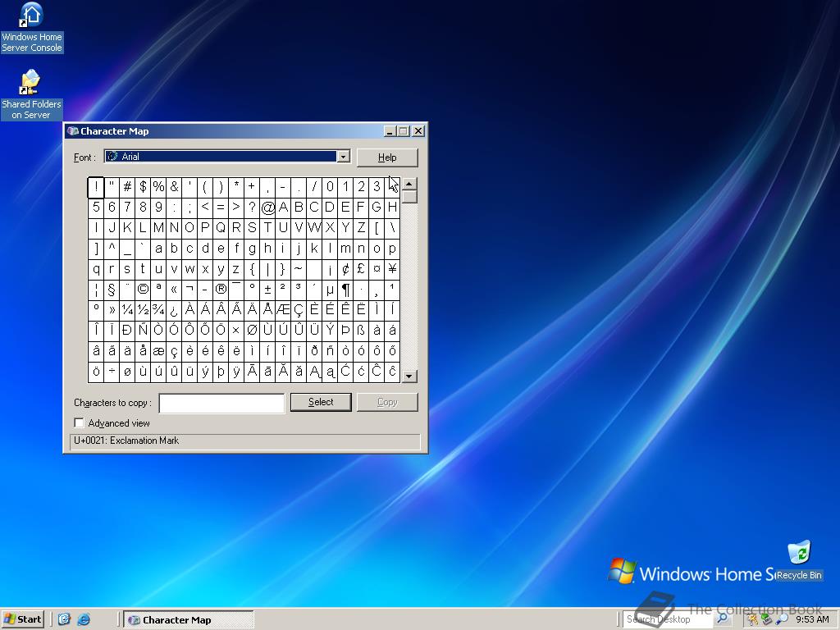Select the left guillemet « cell

[x=174, y=290]
